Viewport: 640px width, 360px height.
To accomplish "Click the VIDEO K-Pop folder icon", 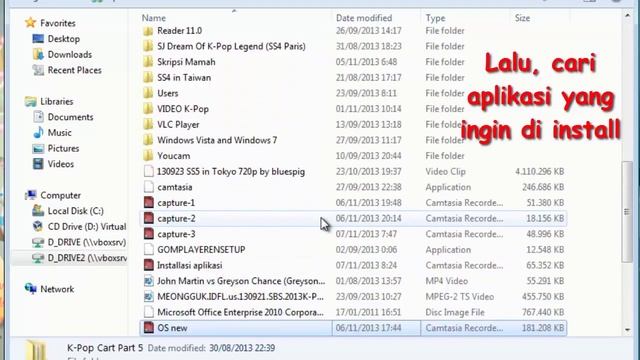I will (148, 109).
